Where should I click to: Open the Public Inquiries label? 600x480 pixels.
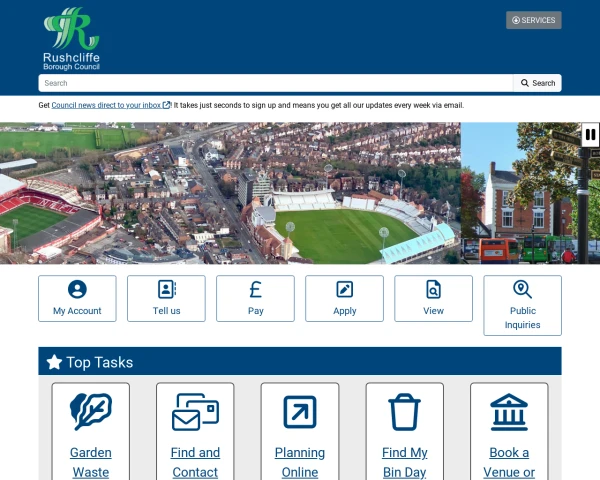(x=522, y=318)
